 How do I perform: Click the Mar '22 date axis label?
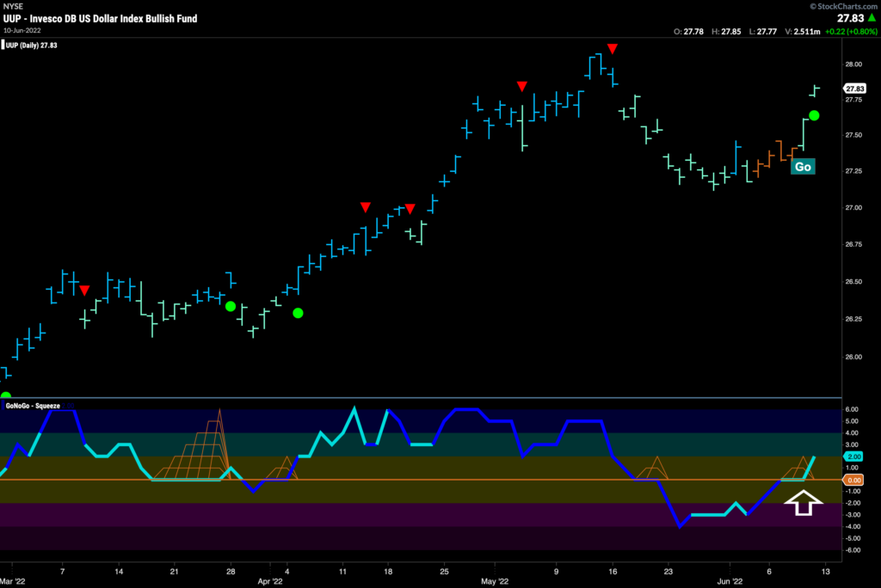[12, 581]
